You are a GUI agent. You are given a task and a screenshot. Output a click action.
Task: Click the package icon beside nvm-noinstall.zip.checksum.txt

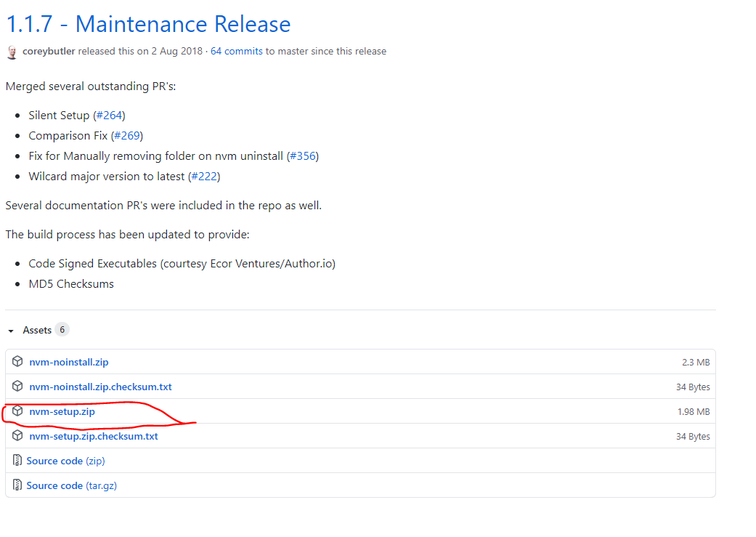coord(16,386)
